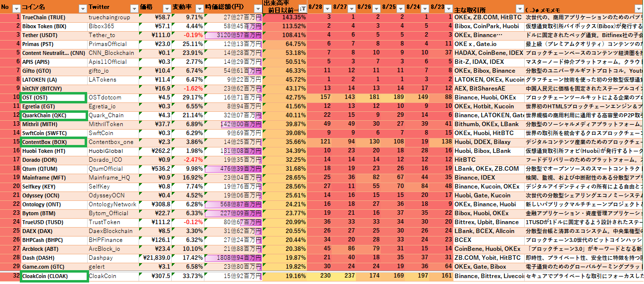
Task: Expand the 主な取引所 filter dropdown
Action: point(519,8)
